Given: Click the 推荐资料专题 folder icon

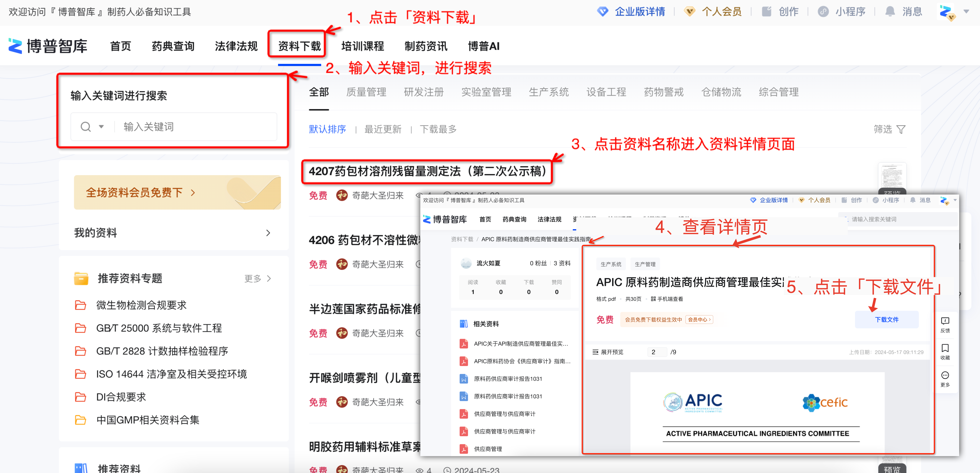Looking at the screenshot, I should [x=81, y=278].
